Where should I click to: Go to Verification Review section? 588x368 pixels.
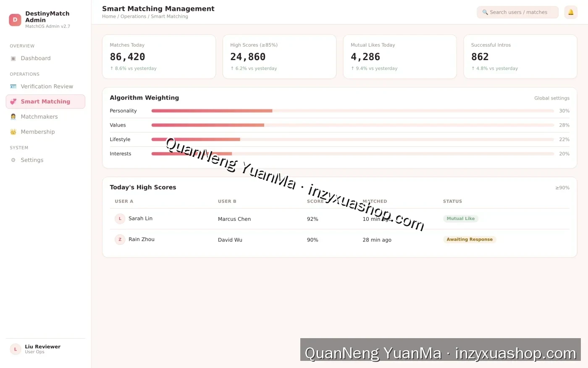coord(45,87)
